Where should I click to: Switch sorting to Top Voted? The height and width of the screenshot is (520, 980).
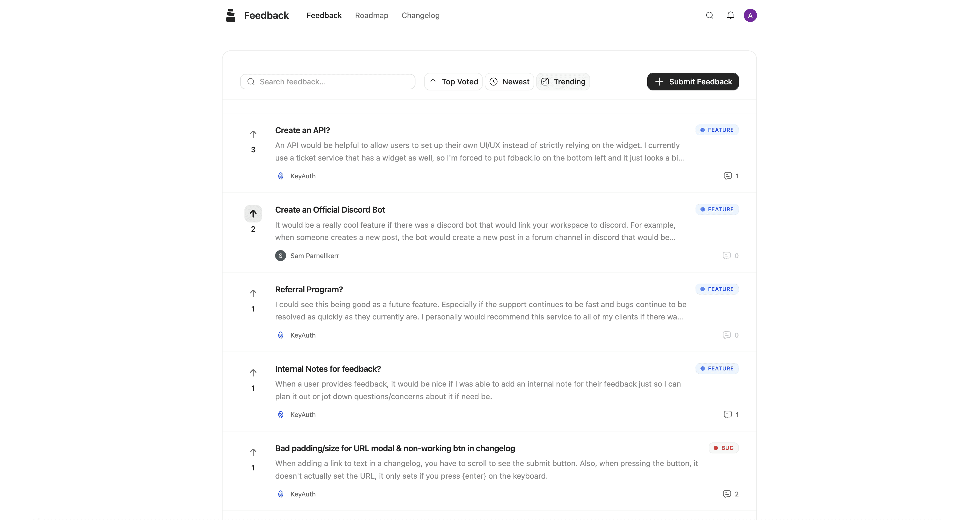point(453,81)
